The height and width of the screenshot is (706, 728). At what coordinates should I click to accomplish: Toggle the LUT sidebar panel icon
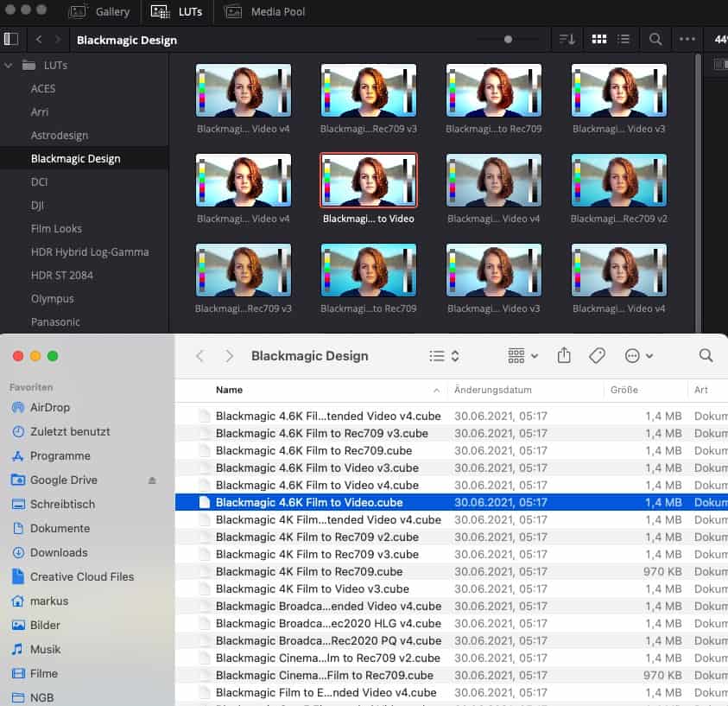(10, 39)
